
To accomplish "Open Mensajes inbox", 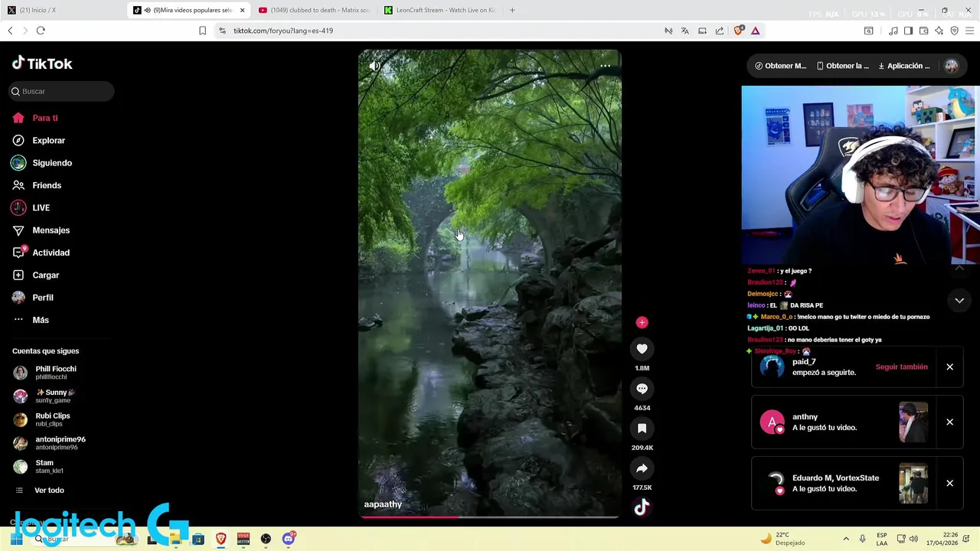I will [41, 230].
